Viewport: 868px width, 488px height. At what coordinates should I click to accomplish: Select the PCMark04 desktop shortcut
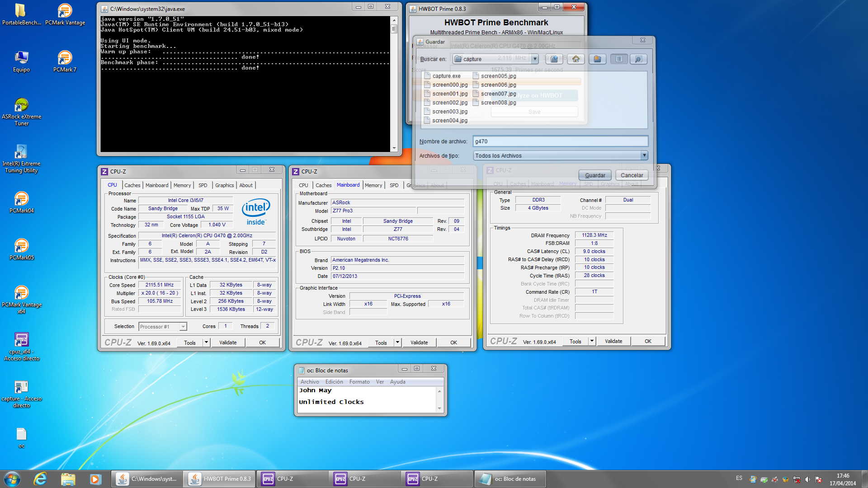tap(21, 202)
